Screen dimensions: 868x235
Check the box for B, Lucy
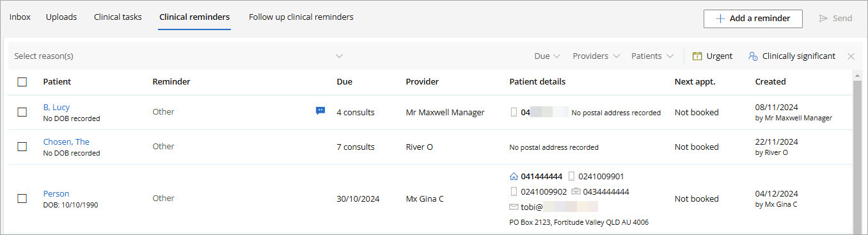(22, 112)
